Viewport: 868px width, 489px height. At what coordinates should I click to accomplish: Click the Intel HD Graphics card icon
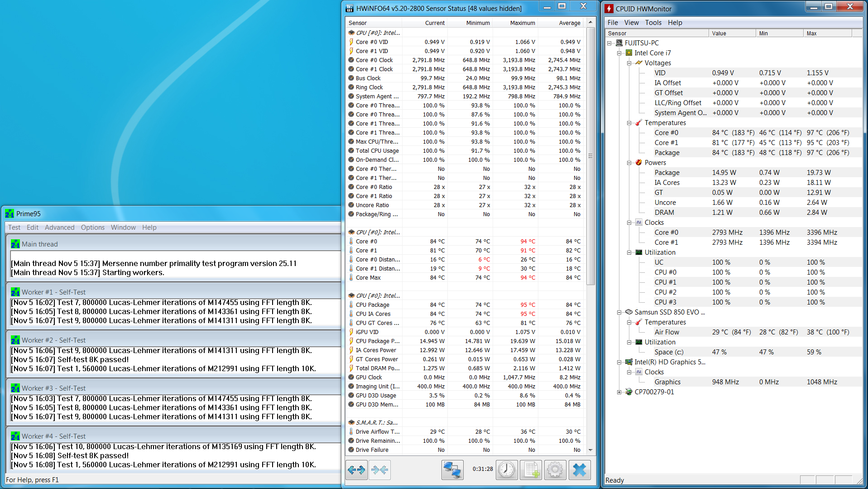[629, 362]
